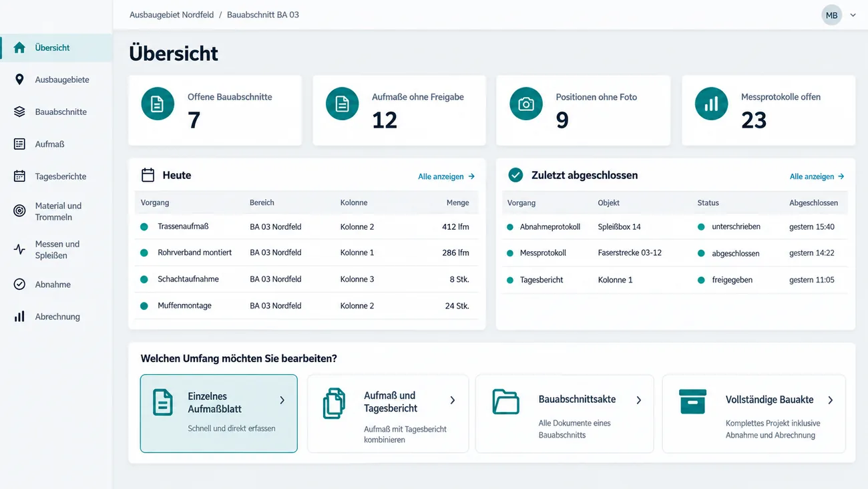Image resolution: width=868 pixels, height=489 pixels.
Task: Click the layers icon for Bauabschnitte
Action: tap(19, 112)
